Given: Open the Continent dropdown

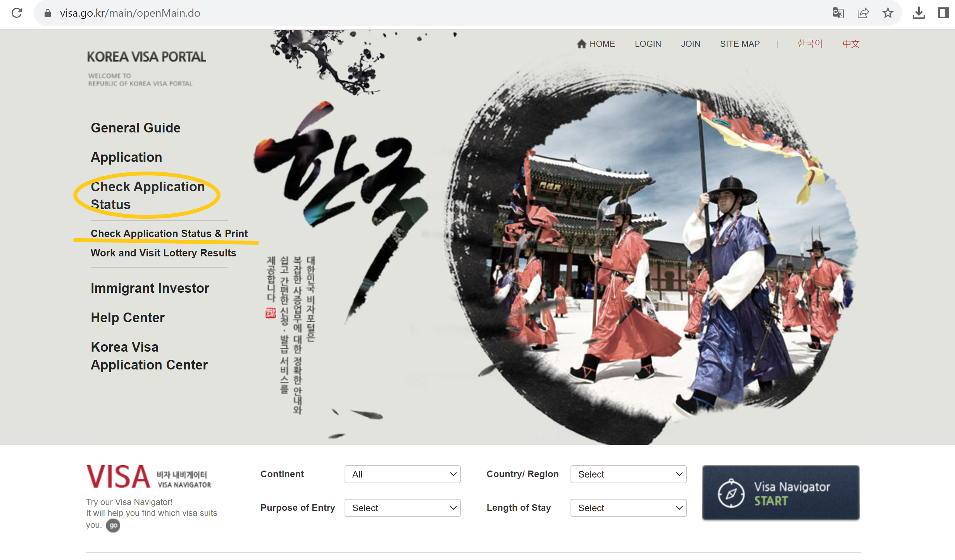Looking at the screenshot, I should [x=402, y=474].
